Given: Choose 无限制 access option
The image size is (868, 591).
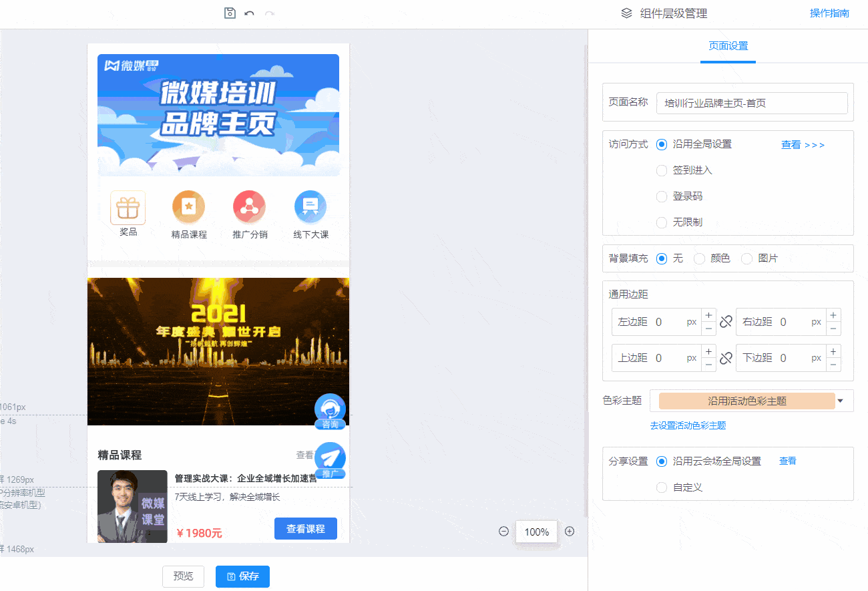Looking at the screenshot, I should [662, 222].
